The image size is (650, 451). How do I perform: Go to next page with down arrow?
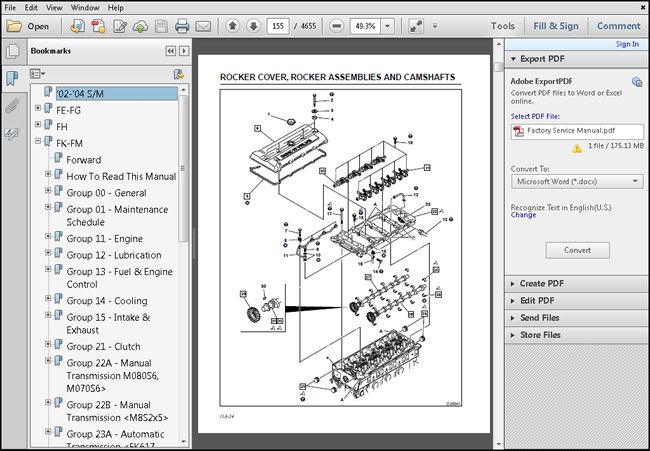click(x=253, y=26)
